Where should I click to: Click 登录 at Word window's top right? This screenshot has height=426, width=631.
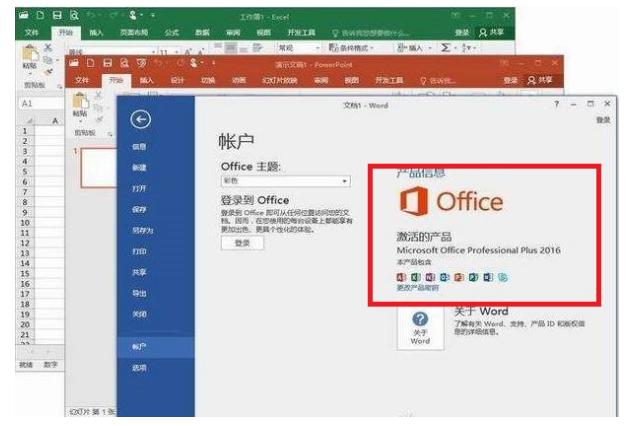tap(603, 120)
